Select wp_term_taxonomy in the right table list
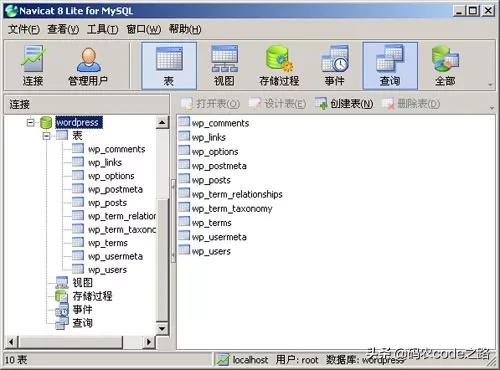 pyautogui.click(x=232, y=208)
